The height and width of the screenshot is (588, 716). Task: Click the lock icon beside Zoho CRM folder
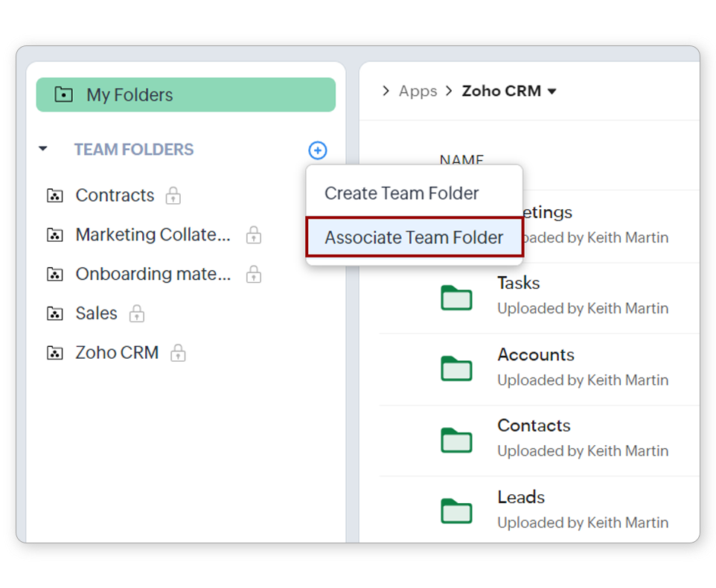(x=177, y=353)
